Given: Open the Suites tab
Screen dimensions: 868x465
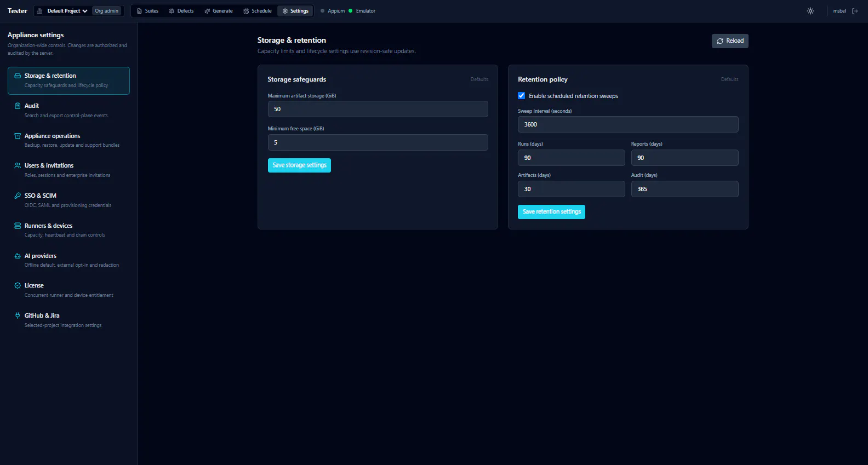Looking at the screenshot, I should coord(147,11).
